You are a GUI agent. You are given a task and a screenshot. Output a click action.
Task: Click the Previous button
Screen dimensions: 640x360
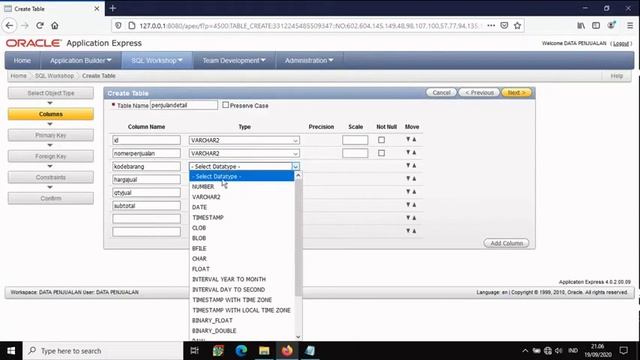coord(479,93)
